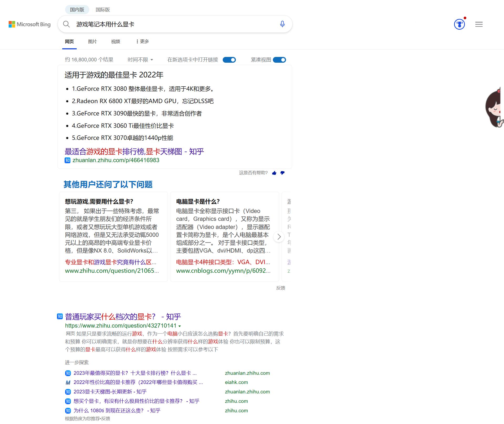
Task: Click the right arrow on related questions carousel
Action: pos(279,236)
